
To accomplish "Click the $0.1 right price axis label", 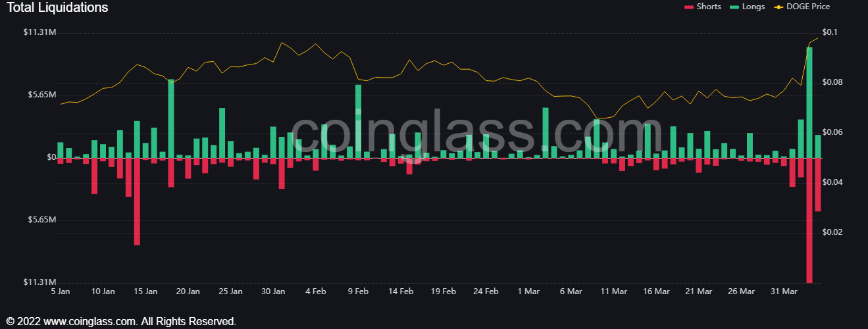I will pos(830,32).
